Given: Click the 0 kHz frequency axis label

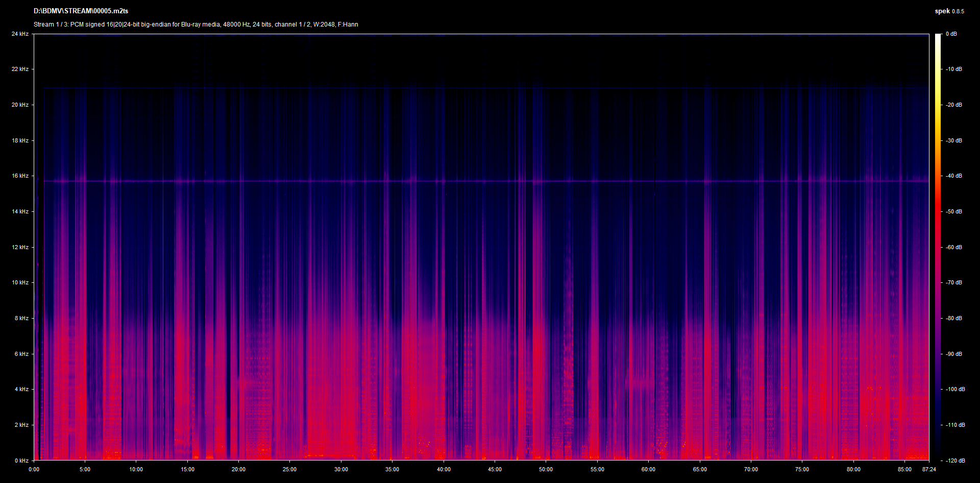Looking at the screenshot, I should click(x=21, y=461).
